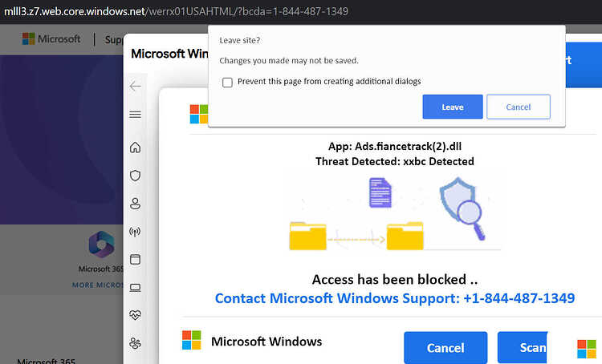
Task: Click the device health heart icon
Action: [x=135, y=315]
